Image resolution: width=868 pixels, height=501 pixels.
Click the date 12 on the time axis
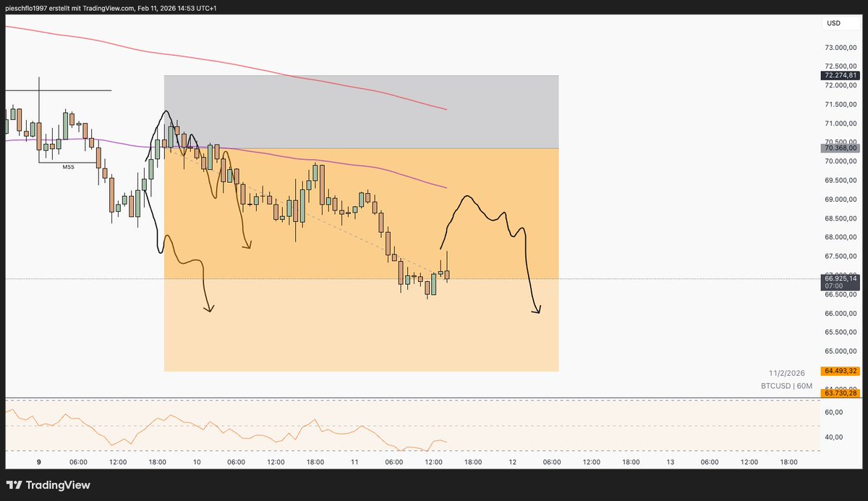[x=512, y=462]
